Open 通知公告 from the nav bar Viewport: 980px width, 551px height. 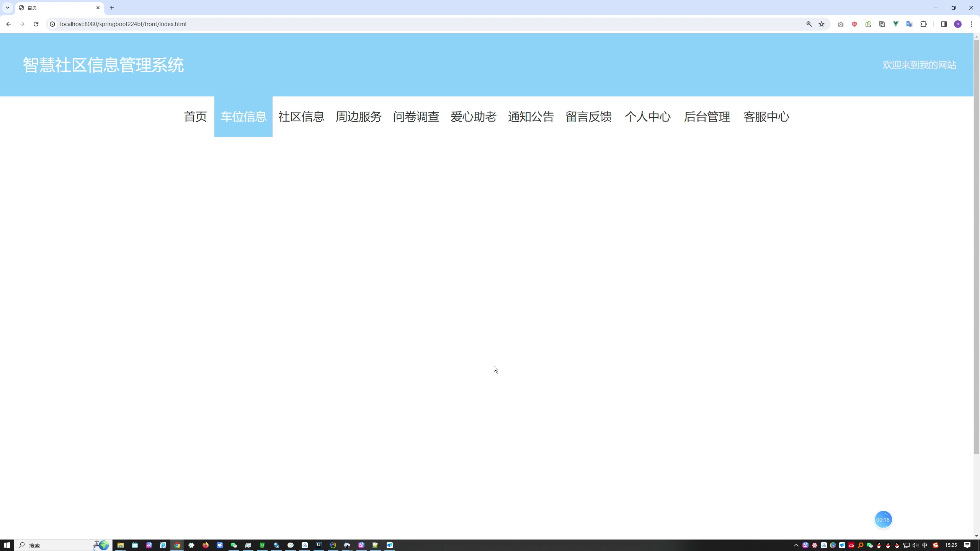click(531, 117)
